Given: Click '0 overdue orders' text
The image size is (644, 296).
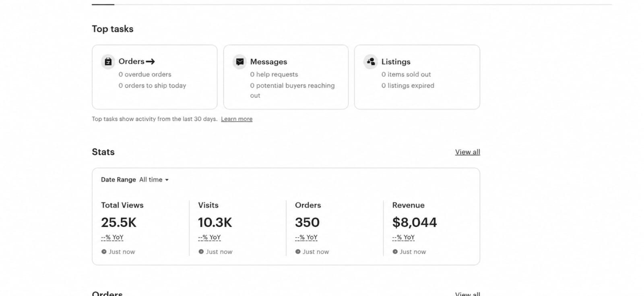Looking at the screenshot, I should pyautogui.click(x=145, y=75).
